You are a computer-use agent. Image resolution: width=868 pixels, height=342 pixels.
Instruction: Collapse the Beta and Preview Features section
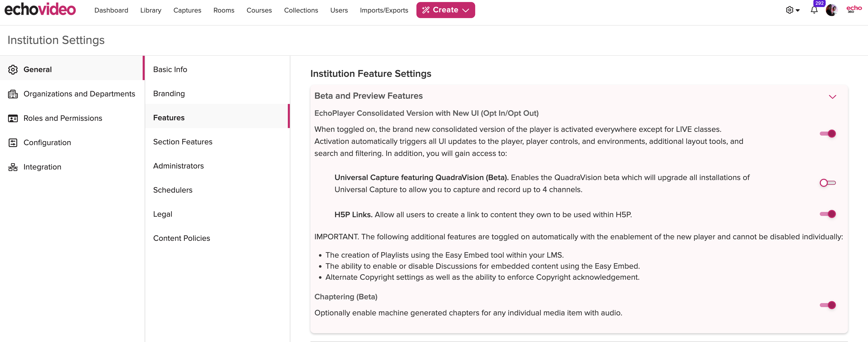[x=832, y=97]
